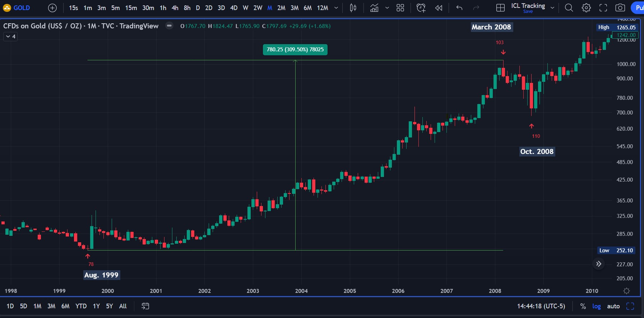Toggle the log scale
The image size is (644, 318).
point(597,306)
